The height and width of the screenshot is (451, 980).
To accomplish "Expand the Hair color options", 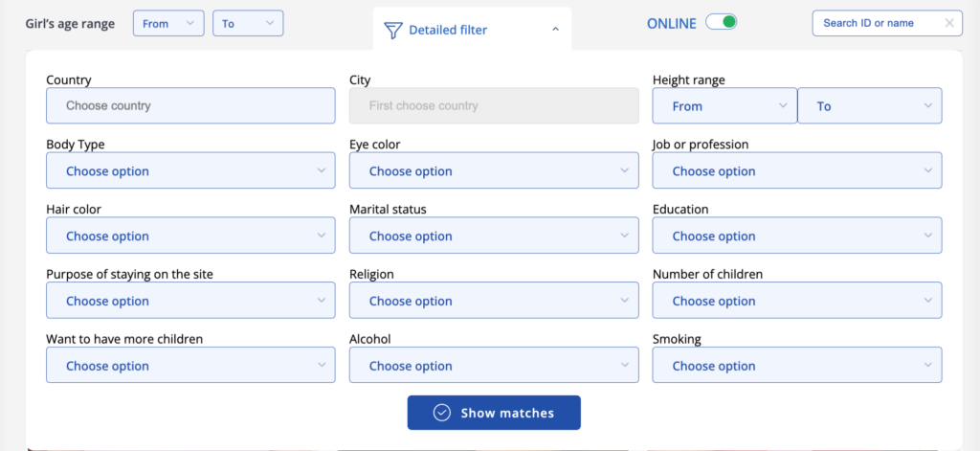I will pyautogui.click(x=190, y=236).
